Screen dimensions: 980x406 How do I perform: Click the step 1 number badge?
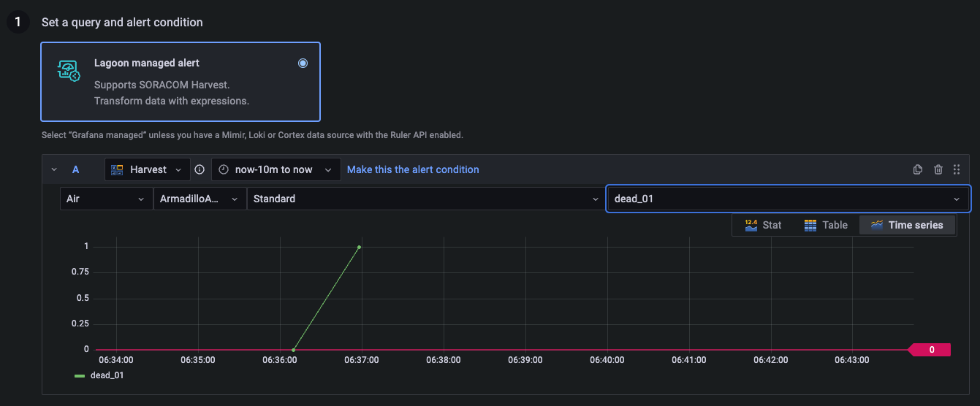(x=18, y=22)
